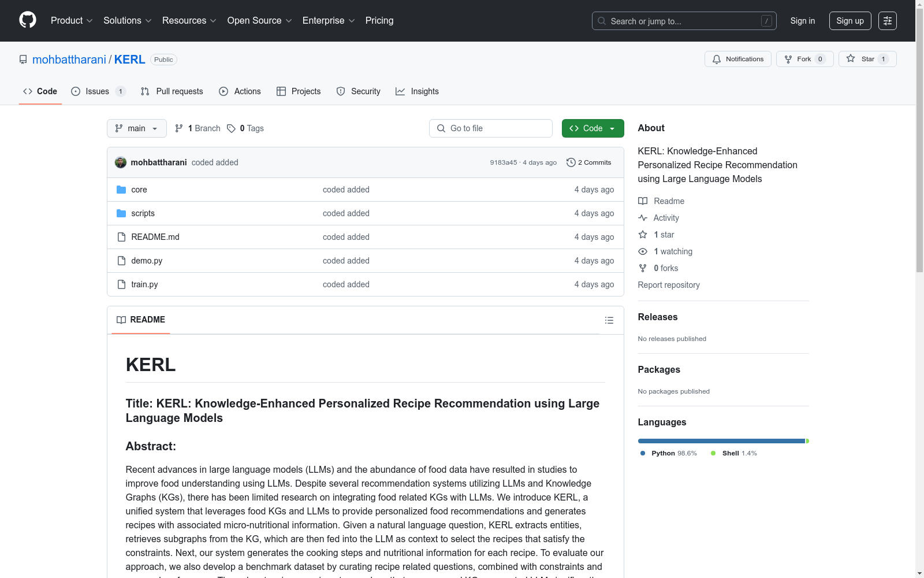
Task: Click the demo.py file icon
Action: pos(121,261)
